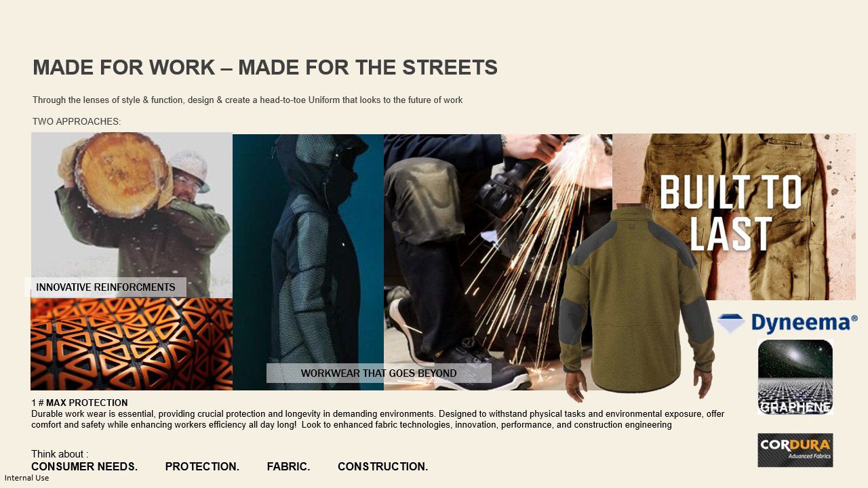Select the grinding sparks boot photo
Screen dimensions: 868x488
pos(498,262)
